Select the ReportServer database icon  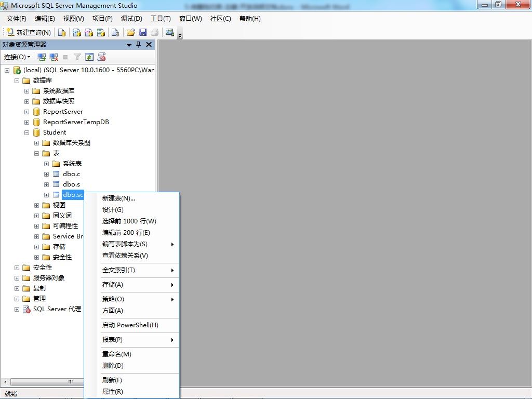[x=36, y=112]
